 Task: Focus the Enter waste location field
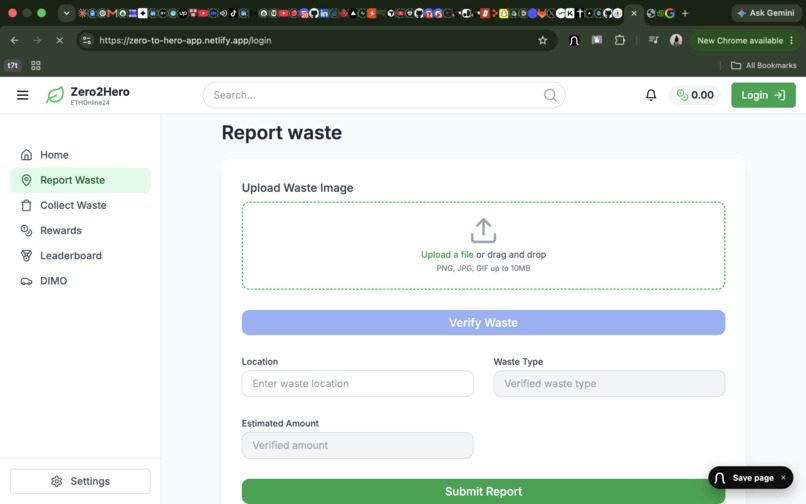pyautogui.click(x=357, y=384)
